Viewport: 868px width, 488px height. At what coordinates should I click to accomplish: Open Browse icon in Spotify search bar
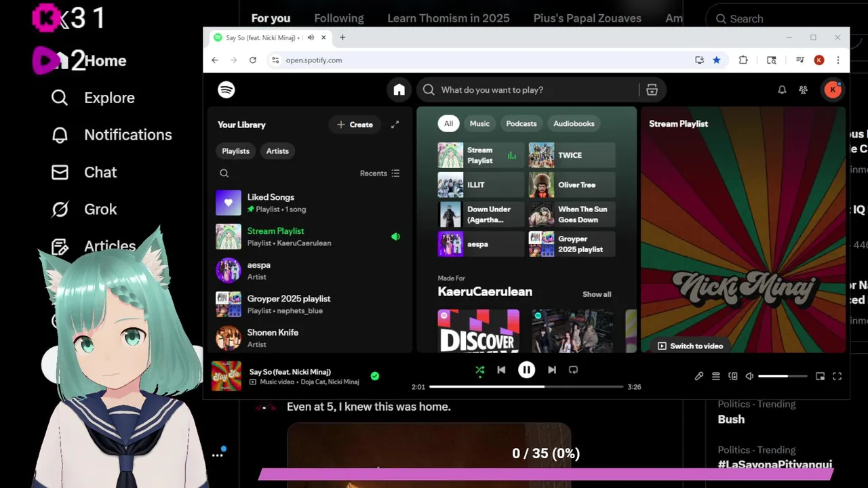pos(652,89)
